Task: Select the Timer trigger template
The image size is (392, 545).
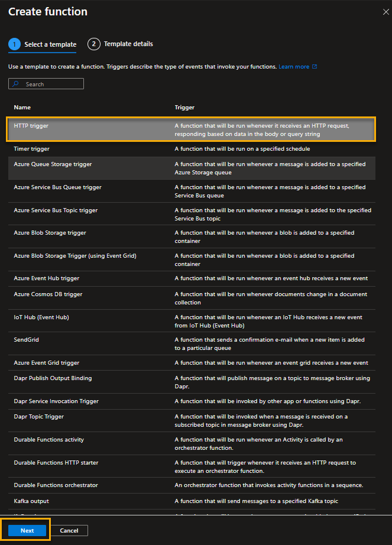Action: click(192, 149)
